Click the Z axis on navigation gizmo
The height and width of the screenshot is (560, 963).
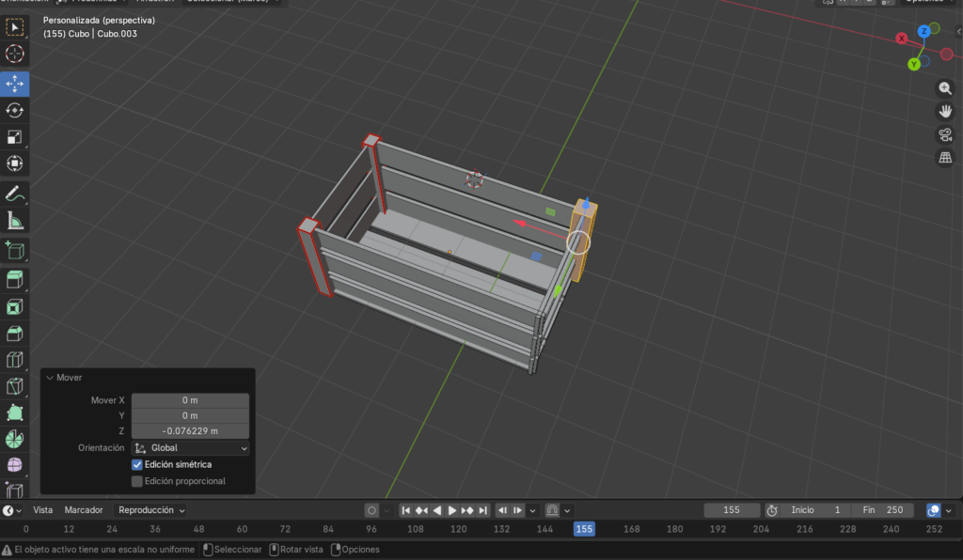(x=924, y=31)
